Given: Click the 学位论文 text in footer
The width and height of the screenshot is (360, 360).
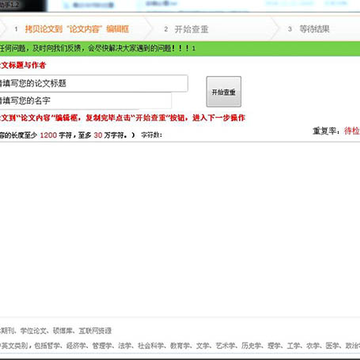Looking at the screenshot, I should point(32,331).
